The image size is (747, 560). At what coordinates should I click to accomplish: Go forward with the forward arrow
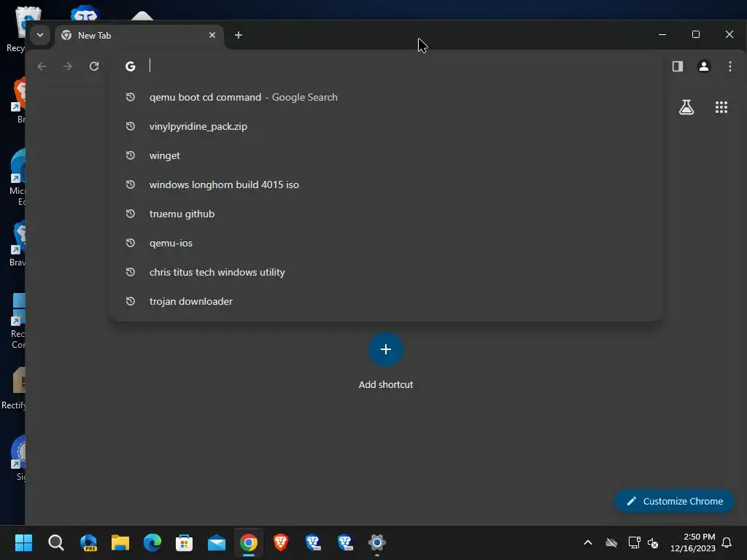(68, 66)
